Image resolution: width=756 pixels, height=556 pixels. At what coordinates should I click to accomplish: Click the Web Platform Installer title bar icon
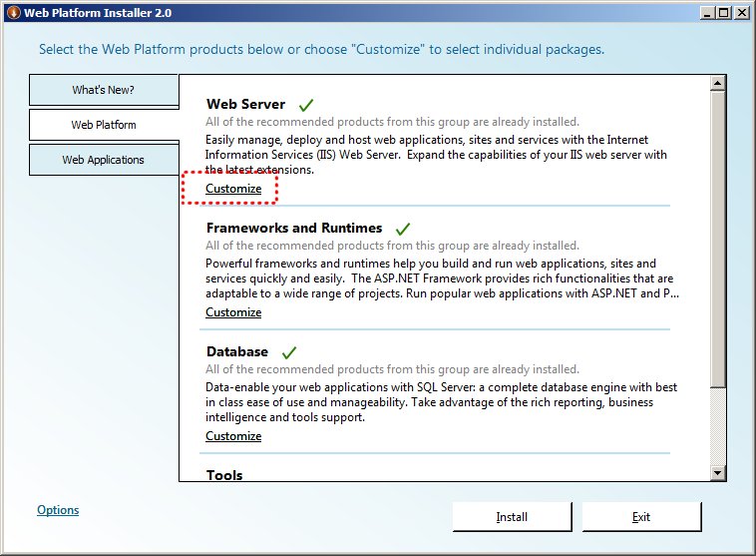tap(13, 13)
